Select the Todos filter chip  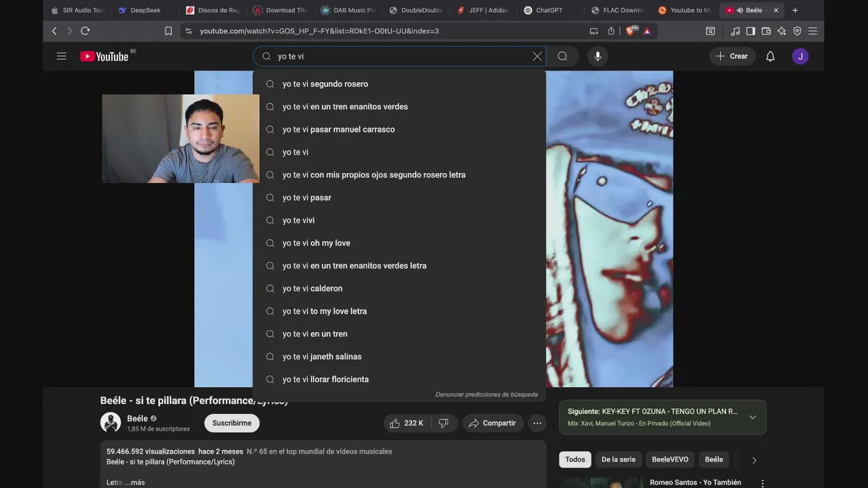click(575, 460)
